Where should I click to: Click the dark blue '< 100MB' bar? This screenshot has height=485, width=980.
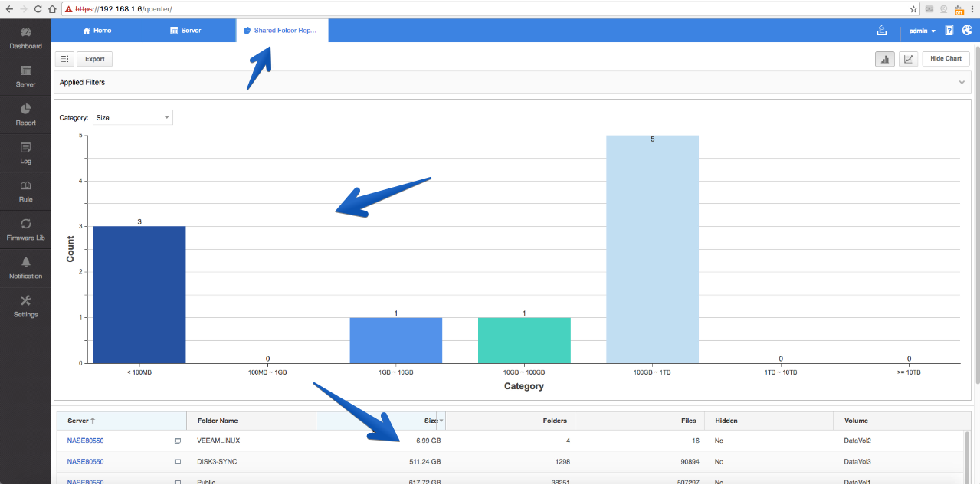tap(139, 294)
